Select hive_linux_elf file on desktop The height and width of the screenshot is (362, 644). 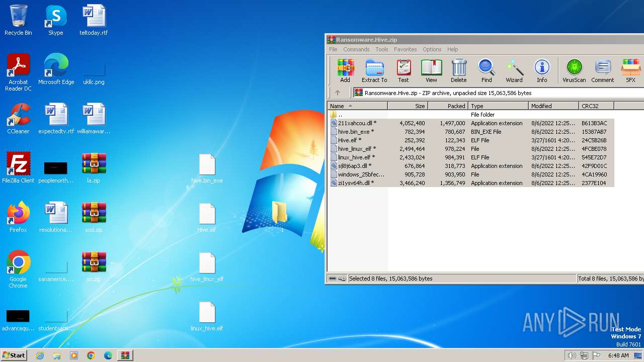pyautogui.click(x=207, y=267)
